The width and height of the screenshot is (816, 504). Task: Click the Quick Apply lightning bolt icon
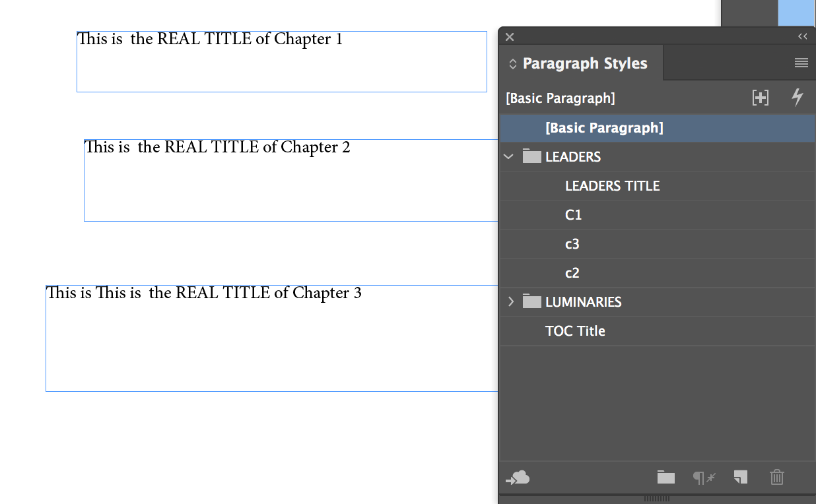[798, 98]
